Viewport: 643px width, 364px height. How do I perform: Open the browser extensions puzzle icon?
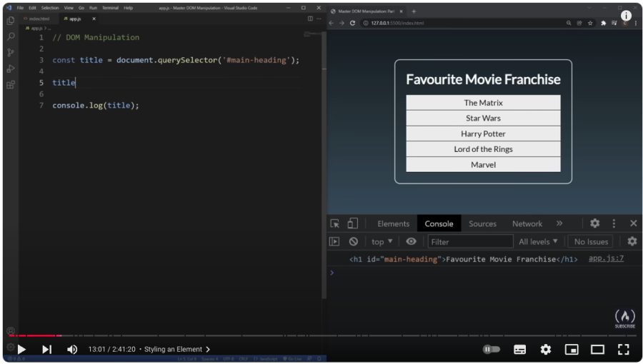tap(603, 23)
